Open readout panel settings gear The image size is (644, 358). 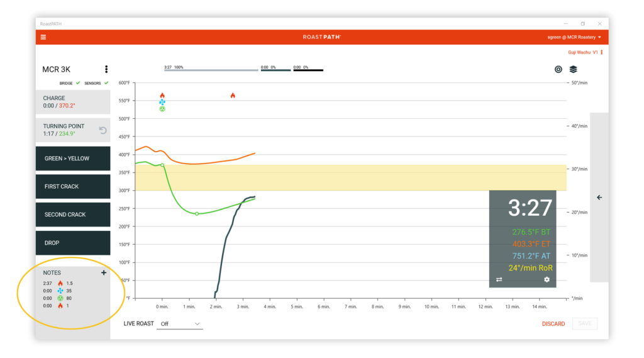[547, 279]
